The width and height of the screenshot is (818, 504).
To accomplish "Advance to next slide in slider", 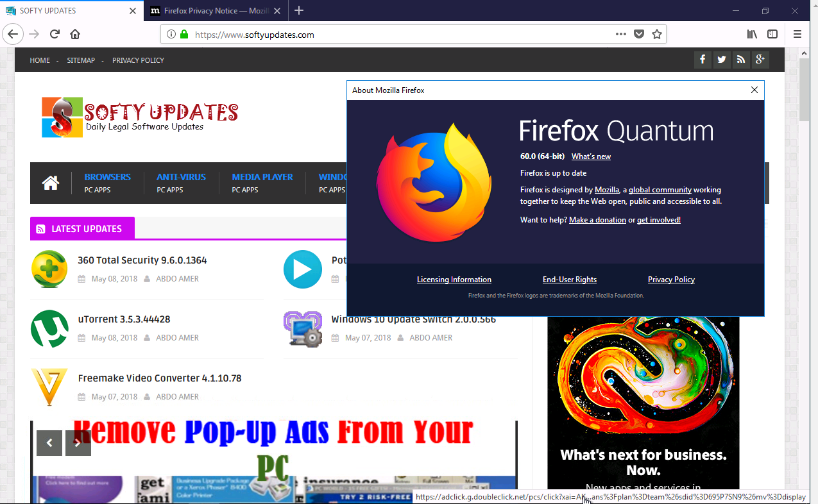I will click(x=78, y=443).
